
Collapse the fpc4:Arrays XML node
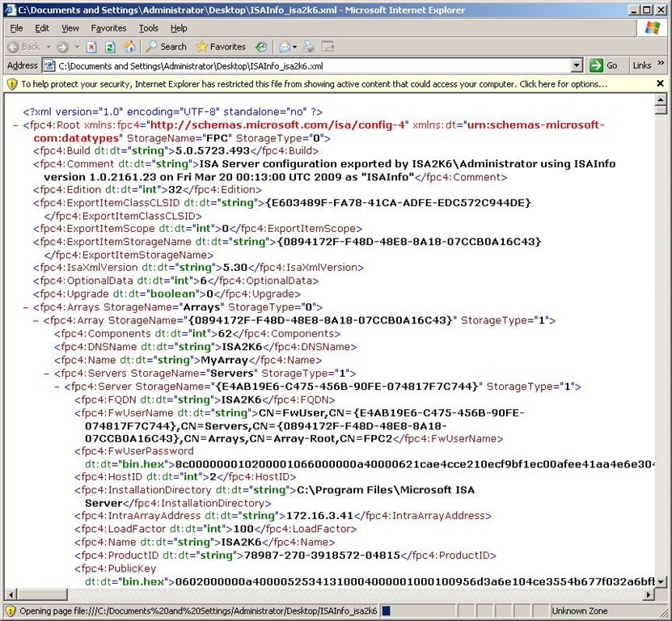[x=26, y=308]
